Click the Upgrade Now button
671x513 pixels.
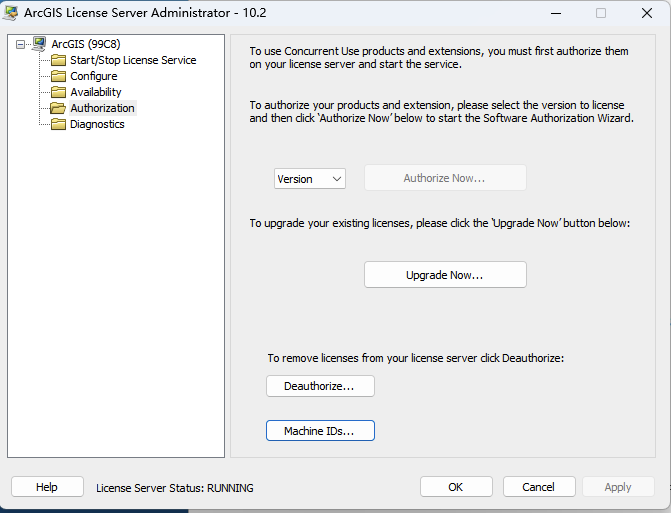tap(445, 275)
